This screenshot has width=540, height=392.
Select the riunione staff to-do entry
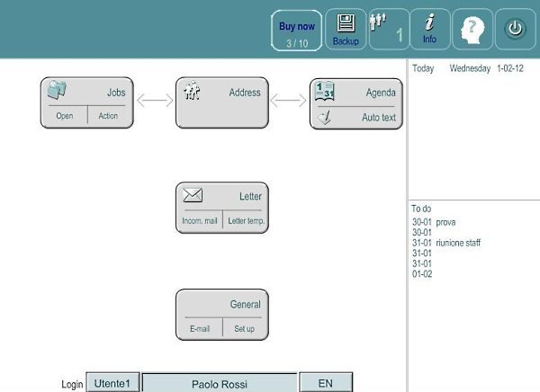tap(458, 243)
